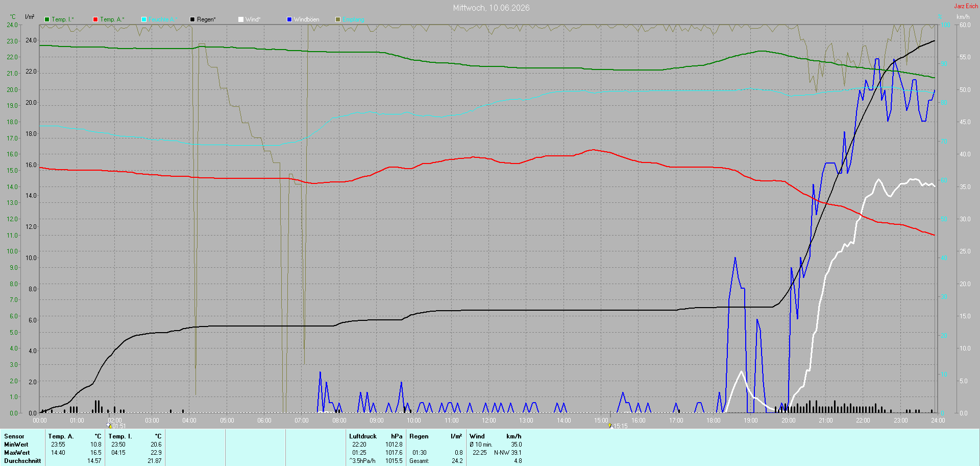The image size is (980, 466).
Task: Click the cyan Feuchte A. legend swatch
Action: click(x=144, y=19)
